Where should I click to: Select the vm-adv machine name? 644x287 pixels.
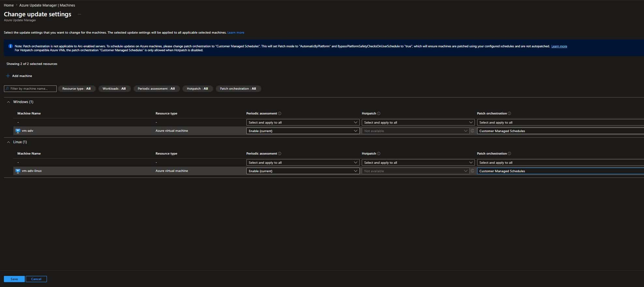28,131
